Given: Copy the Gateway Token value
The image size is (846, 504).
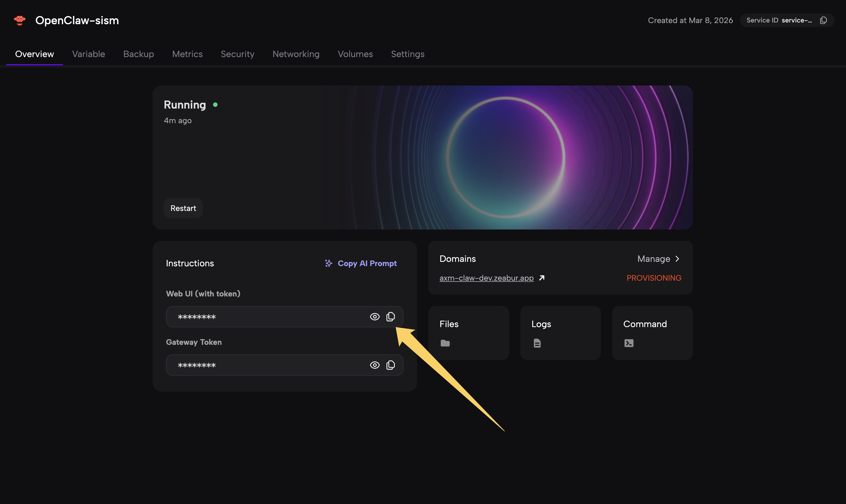Looking at the screenshot, I should click(x=390, y=365).
